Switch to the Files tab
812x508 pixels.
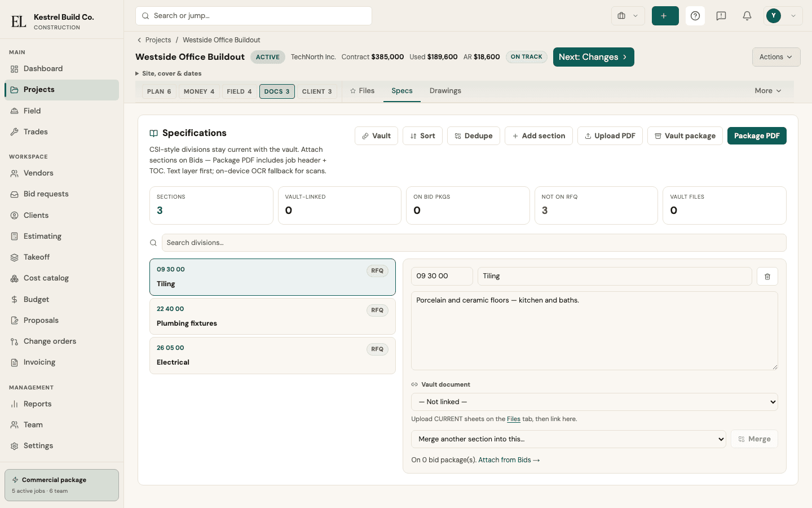(362, 91)
